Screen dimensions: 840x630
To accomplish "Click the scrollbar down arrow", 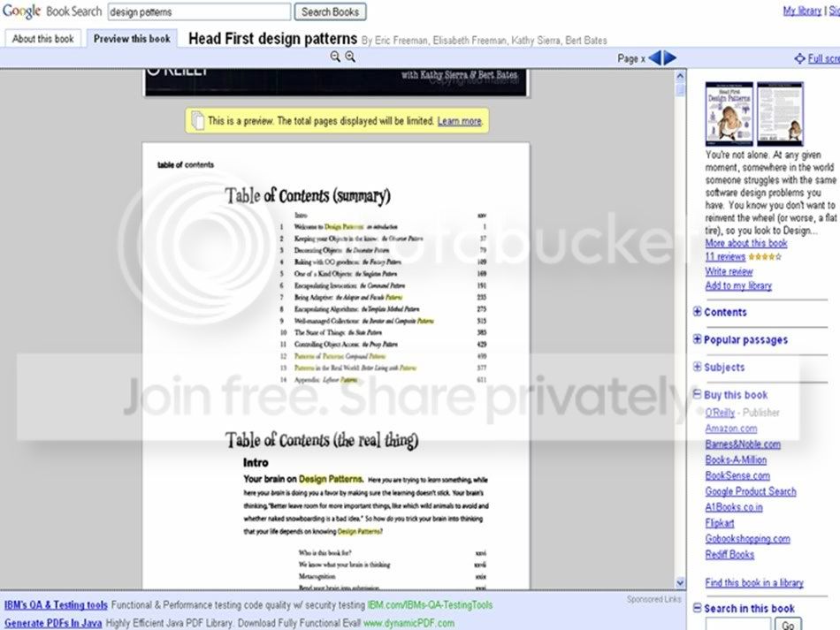I will tap(680, 582).
